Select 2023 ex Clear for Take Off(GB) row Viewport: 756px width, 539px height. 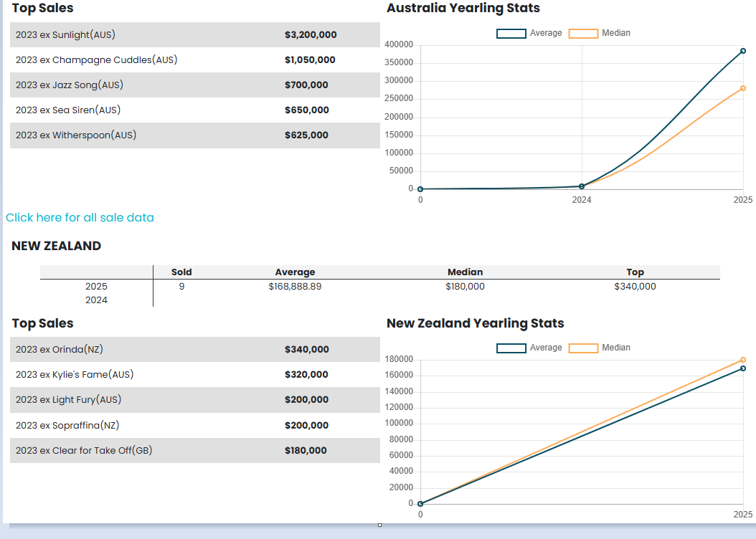click(x=84, y=450)
